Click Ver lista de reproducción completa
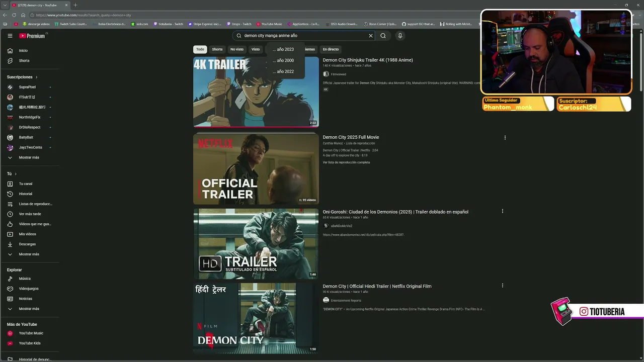644x362 pixels. 346,162
